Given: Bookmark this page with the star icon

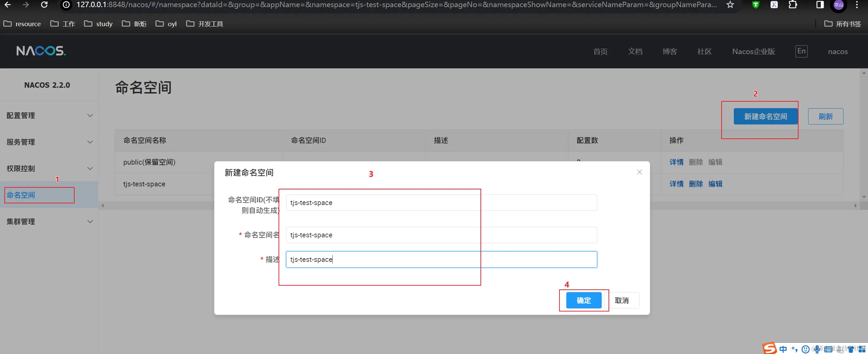Looking at the screenshot, I should coord(730,5).
